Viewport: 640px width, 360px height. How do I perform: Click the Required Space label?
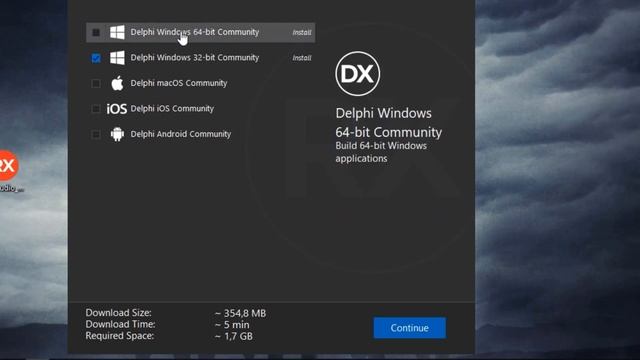coord(120,336)
